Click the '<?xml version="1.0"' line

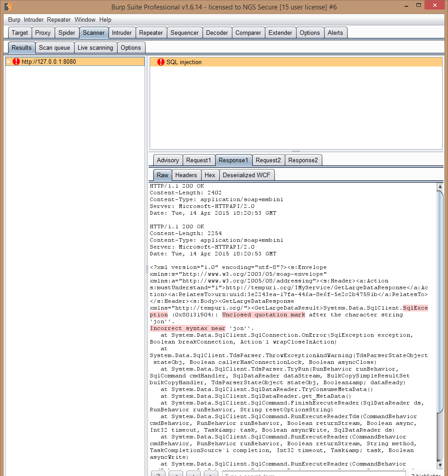pyautogui.click(x=238, y=267)
